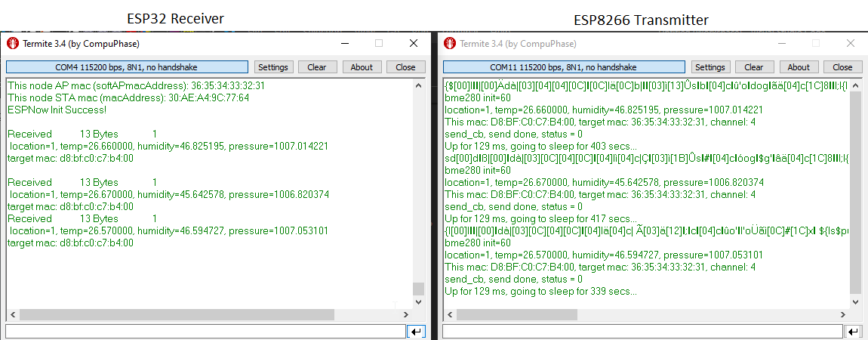Screen dimensions: 868x340
Task: Maximize the COM4 Termite window
Action: [379, 43]
